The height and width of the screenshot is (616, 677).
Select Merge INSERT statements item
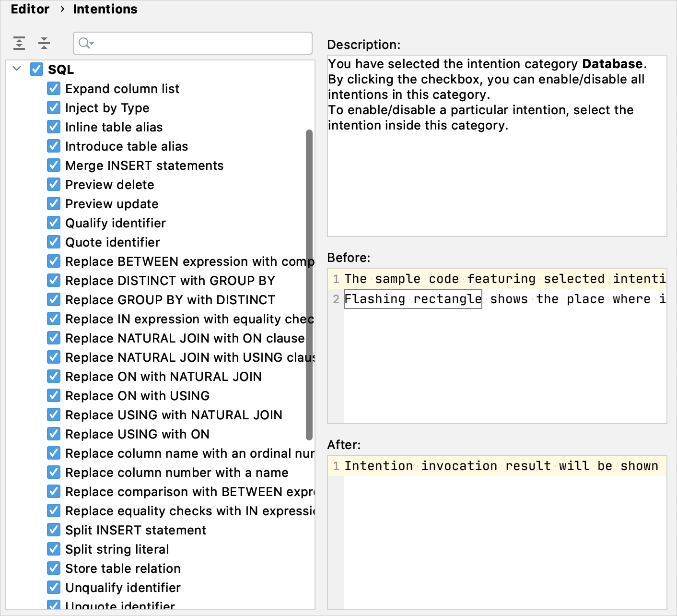coord(144,166)
